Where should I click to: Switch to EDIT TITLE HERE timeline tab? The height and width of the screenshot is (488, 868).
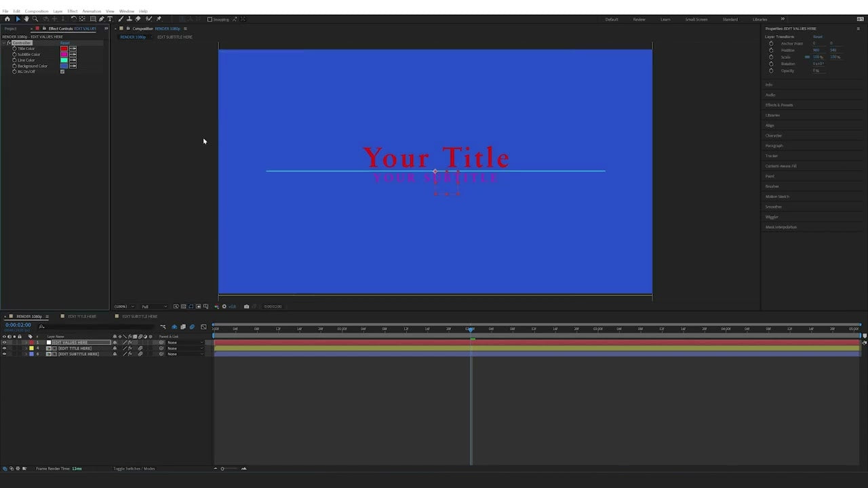tap(82, 317)
